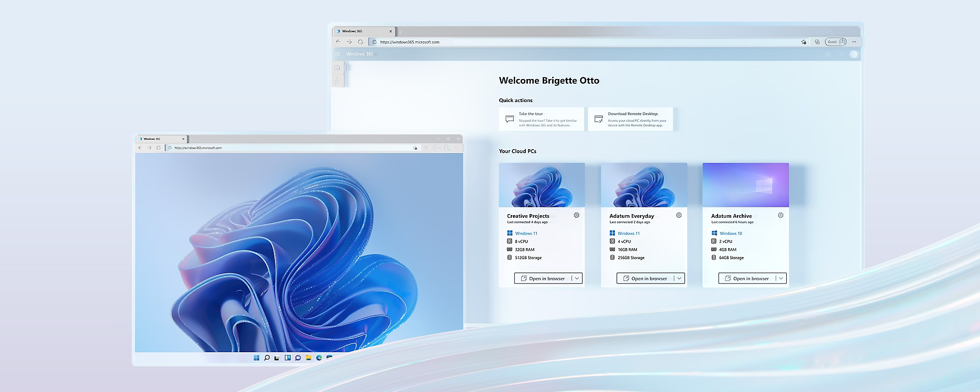
Task: Open the browser settings ellipsis menu in the large window
Action: pos(854,42)
